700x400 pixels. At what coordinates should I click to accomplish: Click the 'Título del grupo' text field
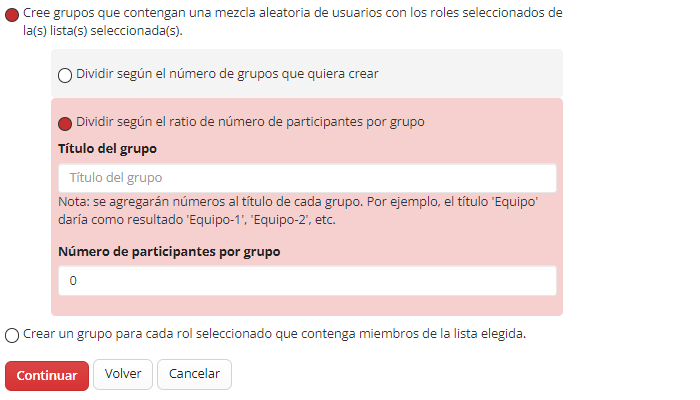[307, 178]
